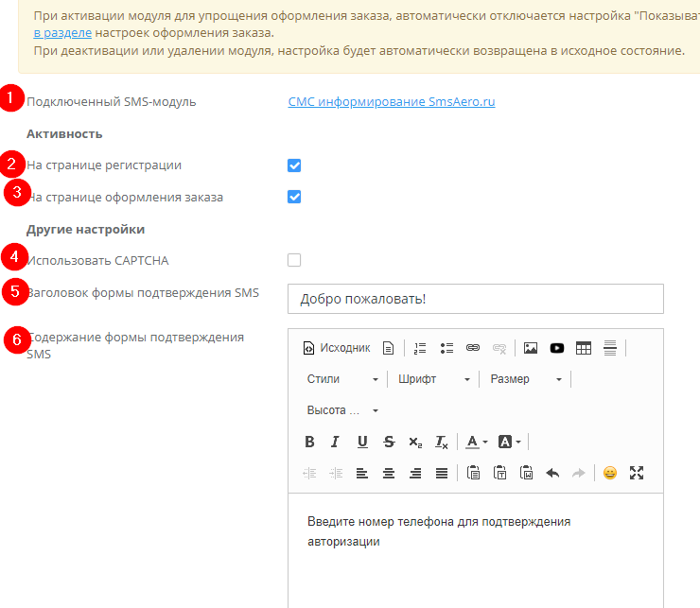The height and width of the screenshot is (608, 700).
Task: Insert a table using the table icon
Action: pyautogui.click(x=584, y=348)
